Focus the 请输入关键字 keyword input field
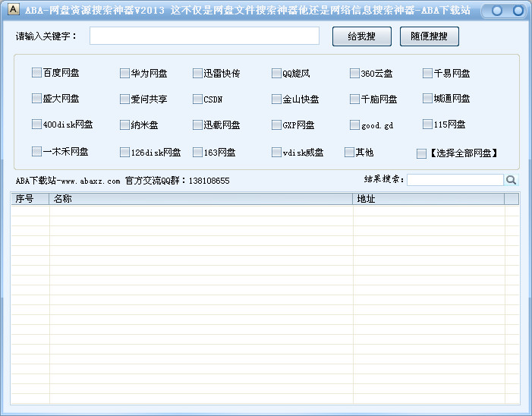 [204, 36]
